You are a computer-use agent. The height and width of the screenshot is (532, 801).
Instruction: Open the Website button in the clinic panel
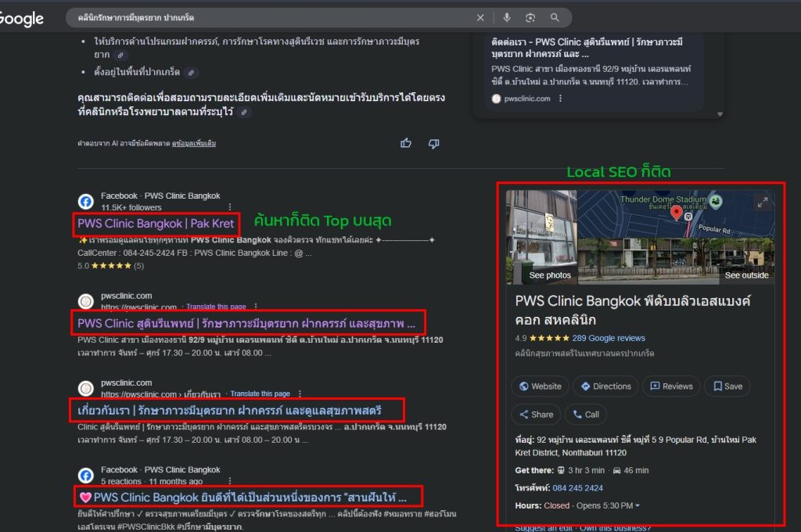click(540, 386)
